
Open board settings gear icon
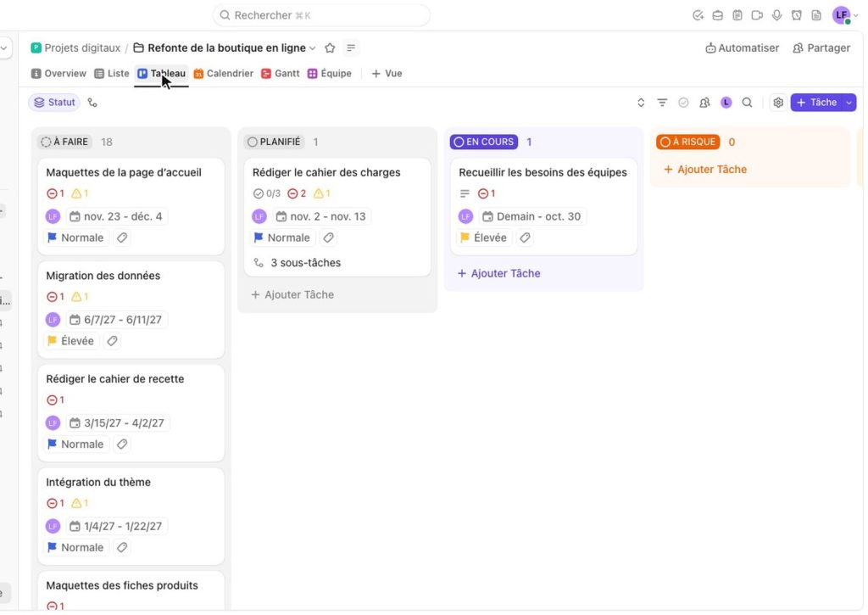(x=778, y=103)
